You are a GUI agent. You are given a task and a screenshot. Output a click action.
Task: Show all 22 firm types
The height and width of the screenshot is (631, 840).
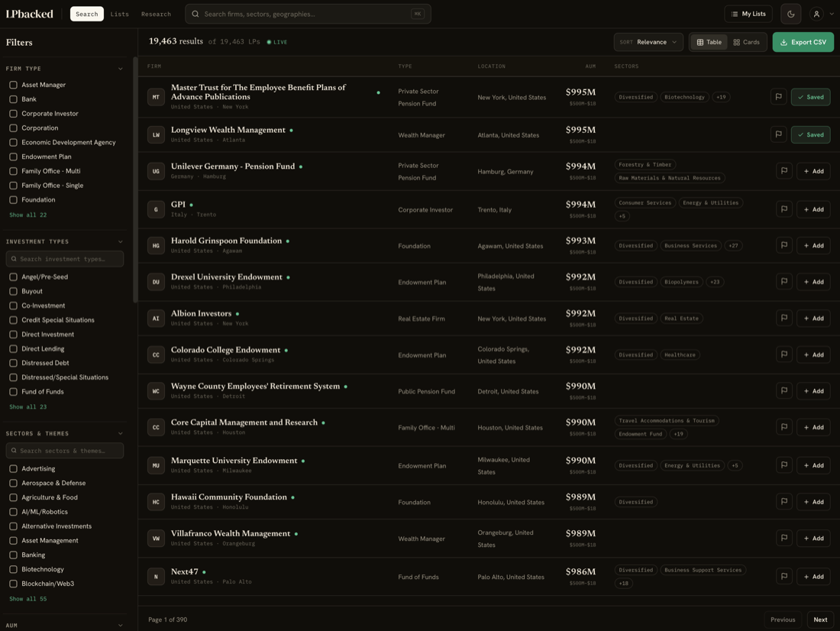(x=27, y=215)
